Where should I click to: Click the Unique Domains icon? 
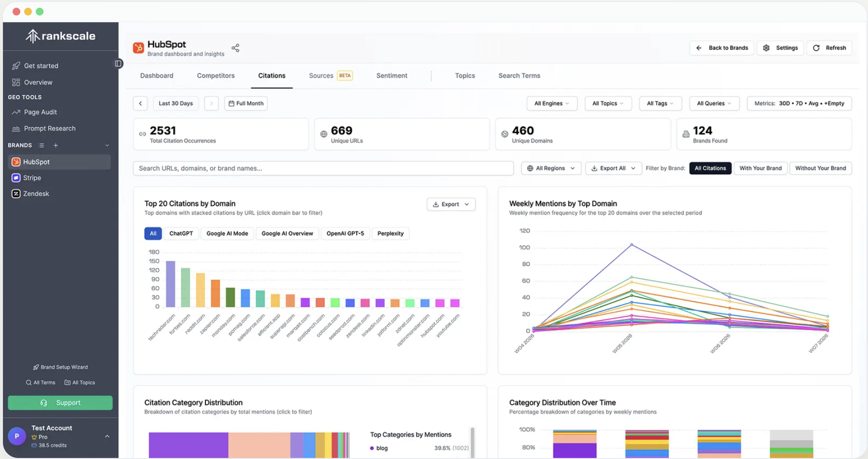pyautogui.click(x=505, y=134)
